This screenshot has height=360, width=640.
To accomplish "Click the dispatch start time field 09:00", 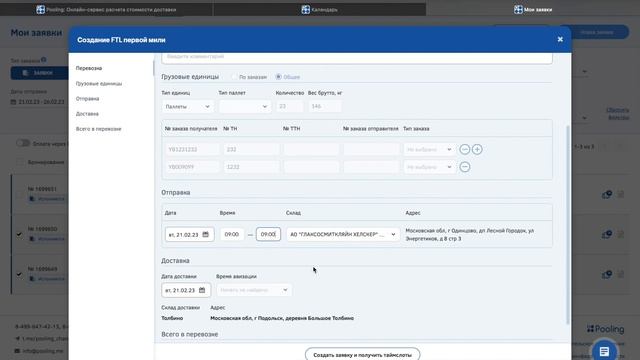I will [x=232, y=234].
